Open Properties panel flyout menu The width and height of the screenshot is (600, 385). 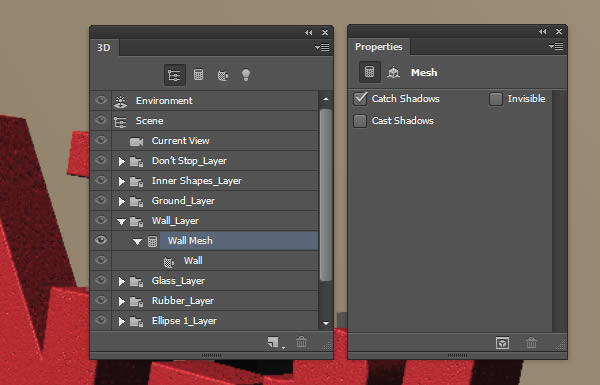point(556,46)
